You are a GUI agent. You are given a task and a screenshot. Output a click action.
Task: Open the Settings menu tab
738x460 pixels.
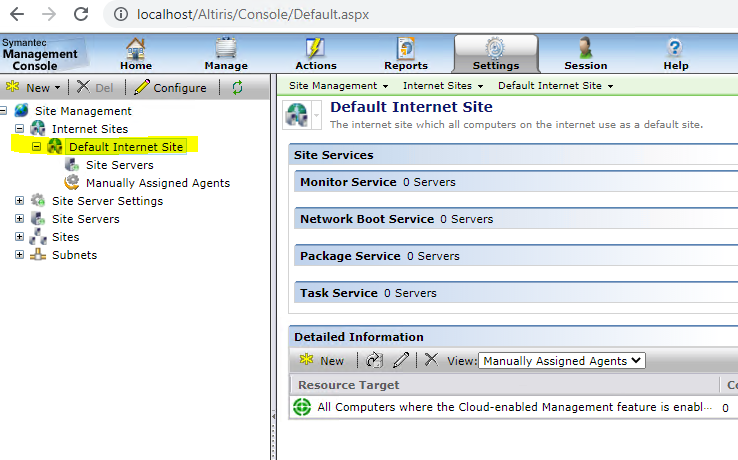tap(496, 54)
